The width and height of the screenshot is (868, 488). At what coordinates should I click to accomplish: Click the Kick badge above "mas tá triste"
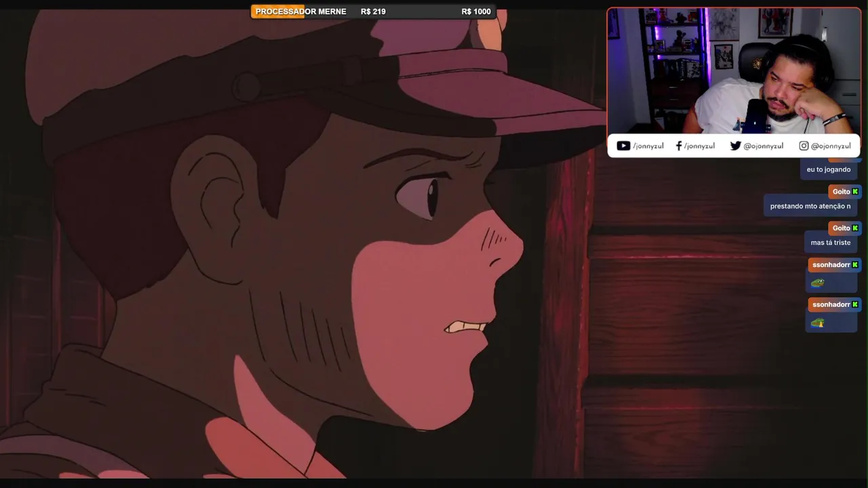click(855, 228)
